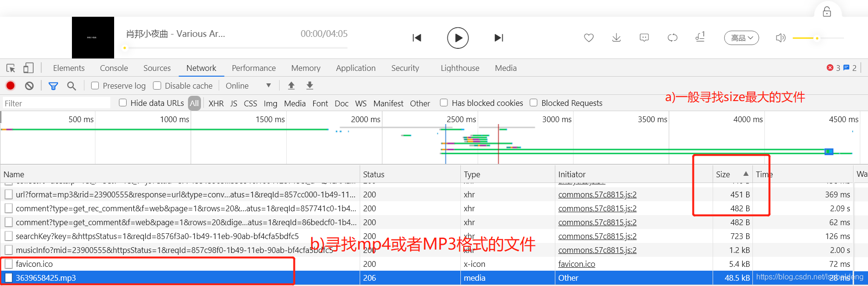
Task: Open network search magnifier
Action: pos(71,86)
